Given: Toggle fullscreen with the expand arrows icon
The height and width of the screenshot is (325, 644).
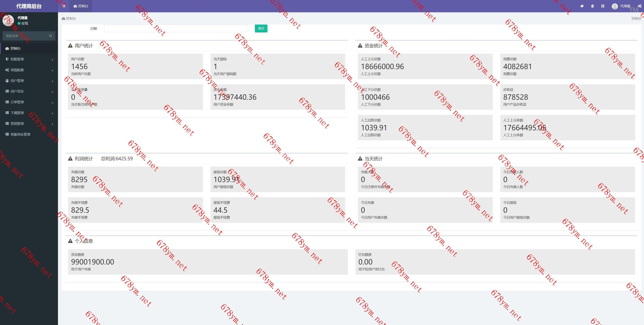Looking at the screenshot, I should (x=603, y=6).
